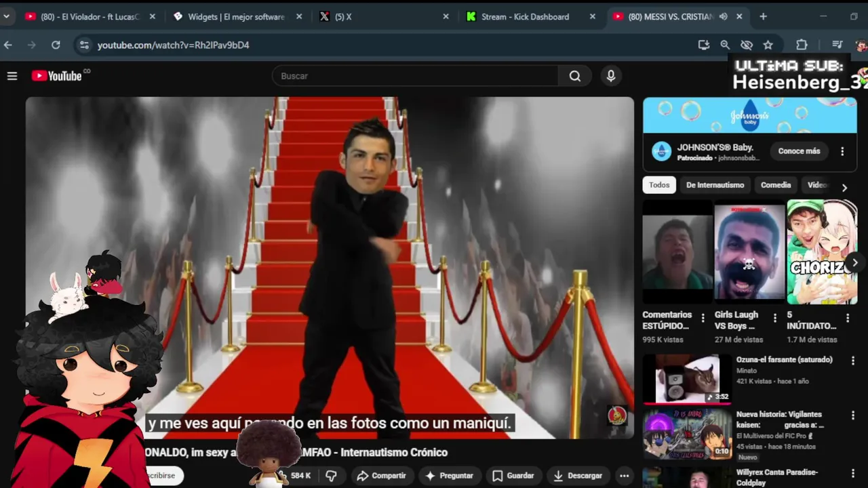Bookmark this page with the star

click(768, 45)
